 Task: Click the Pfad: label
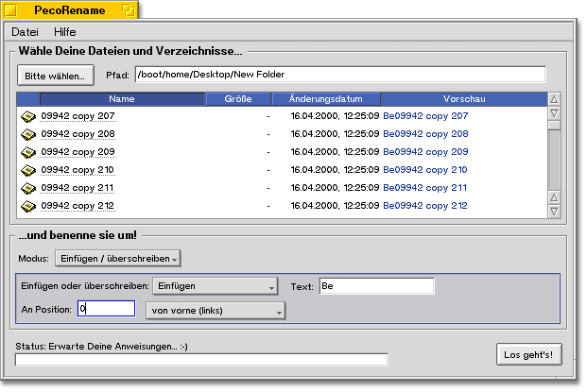[x=117, y=76]
